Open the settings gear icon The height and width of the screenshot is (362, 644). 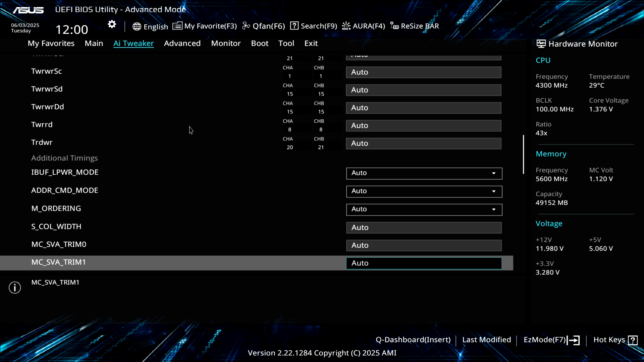(x=112, y=24)
